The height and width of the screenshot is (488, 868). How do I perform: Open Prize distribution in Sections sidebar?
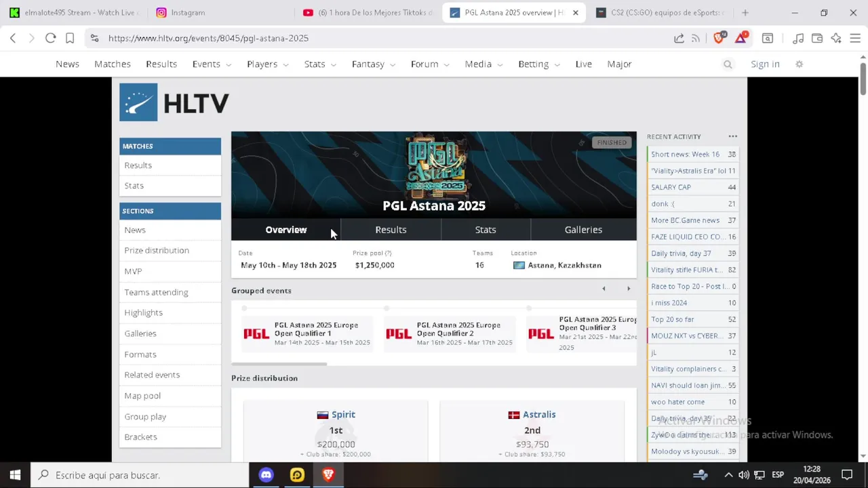pos(157,250)
